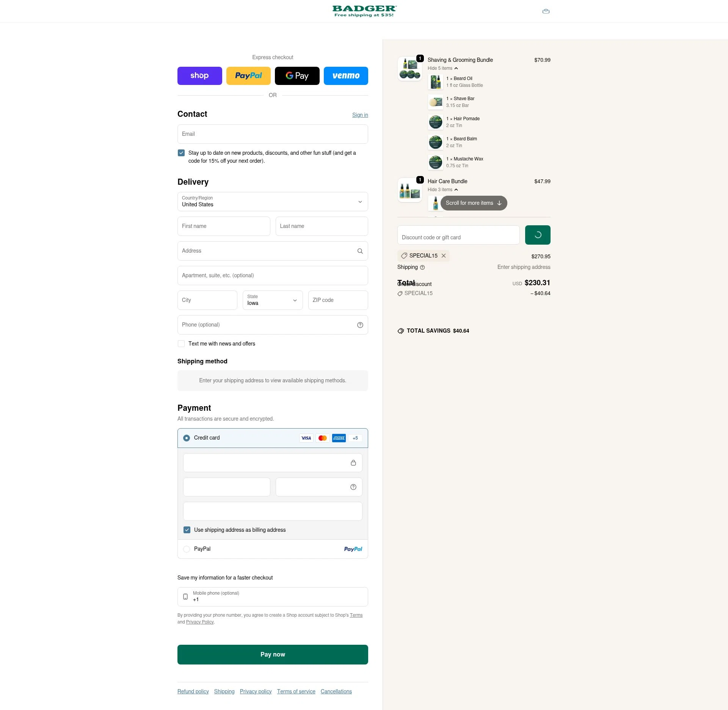Click the Sign in link
The image size is (728, 710).
pyautogui.click(x=359, y=115)
